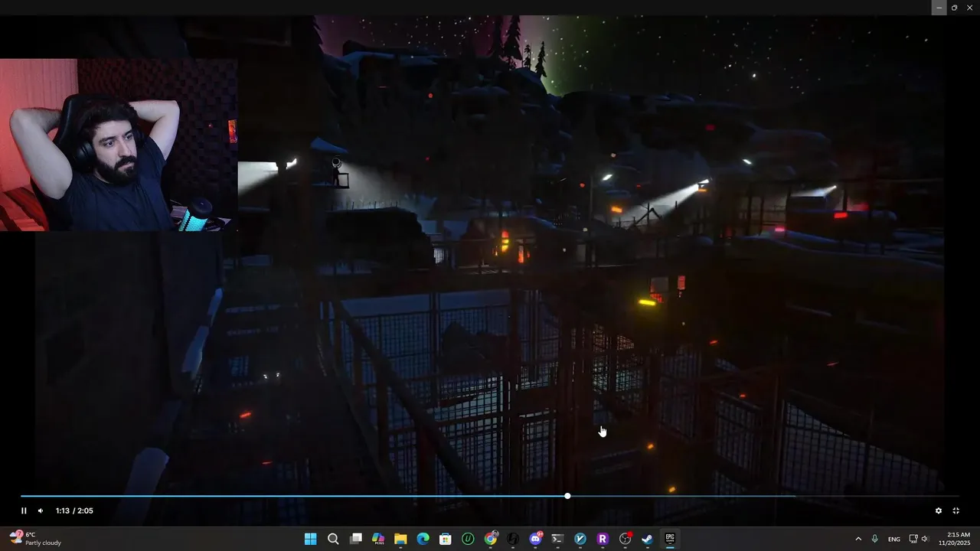
Task: Click the seek bar playhead knob
Action: coord(567,496)
